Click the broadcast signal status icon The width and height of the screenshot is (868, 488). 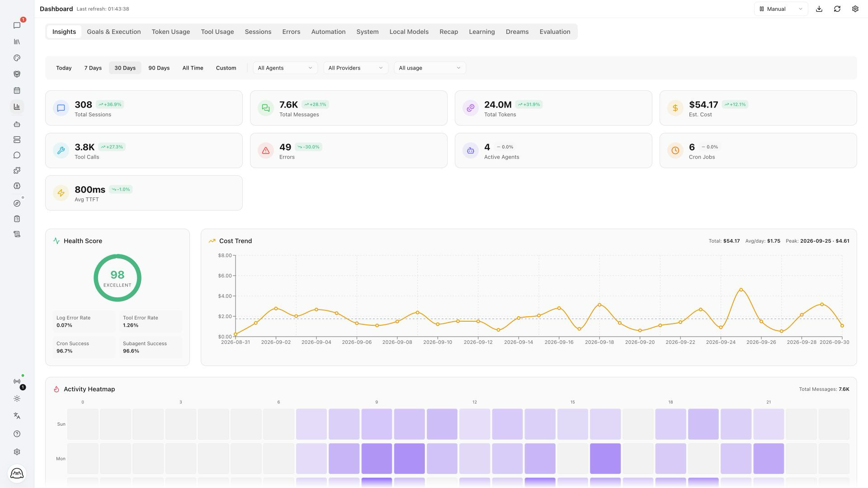(17, 381)
